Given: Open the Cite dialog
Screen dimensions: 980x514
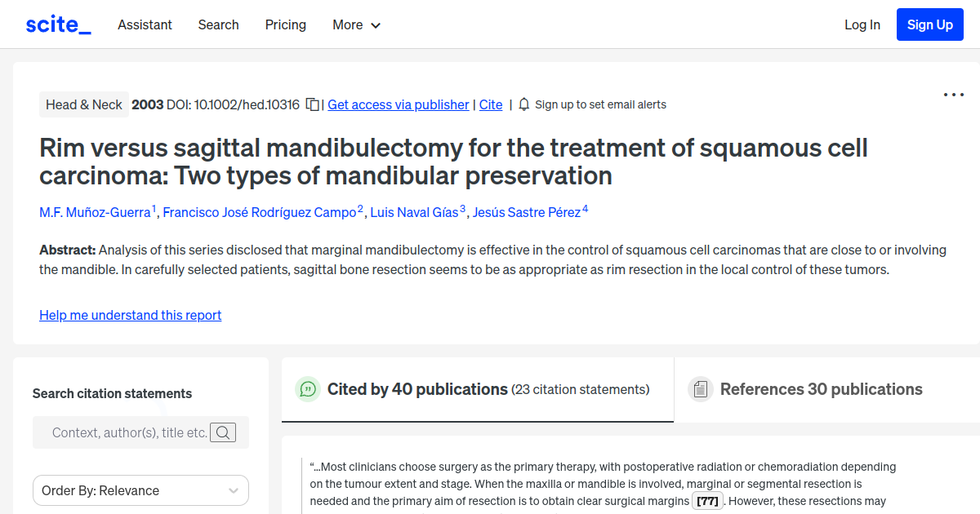Looking at the screenshot, I should 490,104.
